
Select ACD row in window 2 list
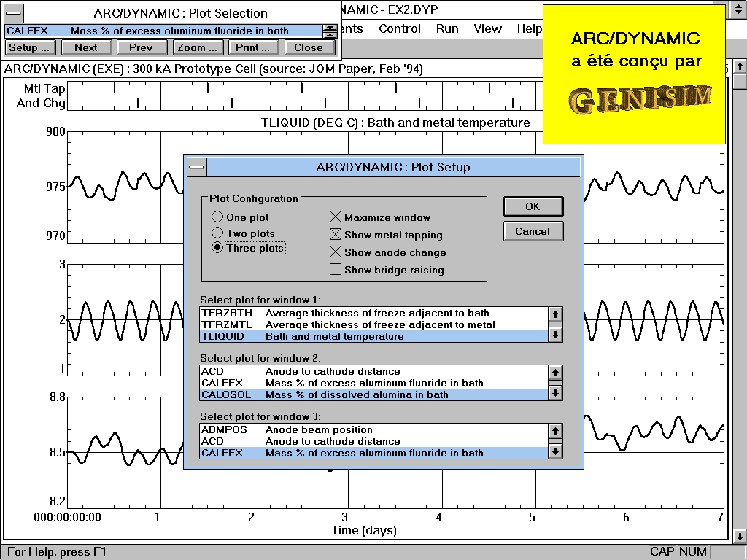pos(374,371)
